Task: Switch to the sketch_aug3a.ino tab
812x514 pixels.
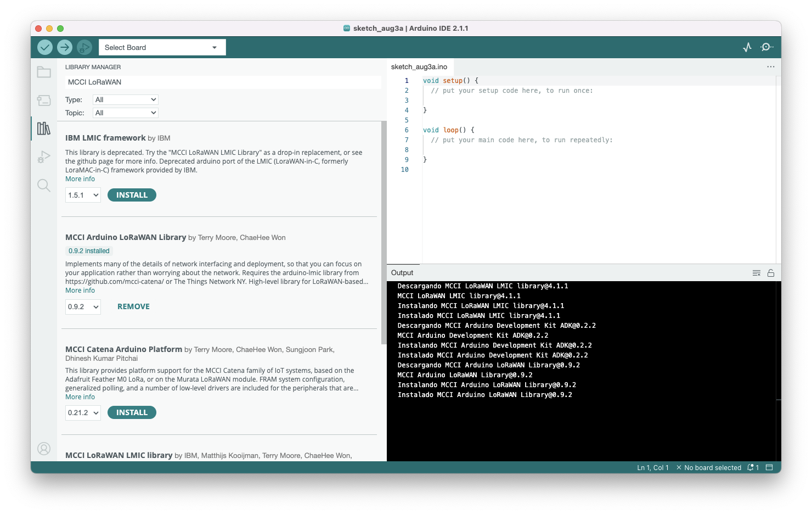Action: [419, 67]
